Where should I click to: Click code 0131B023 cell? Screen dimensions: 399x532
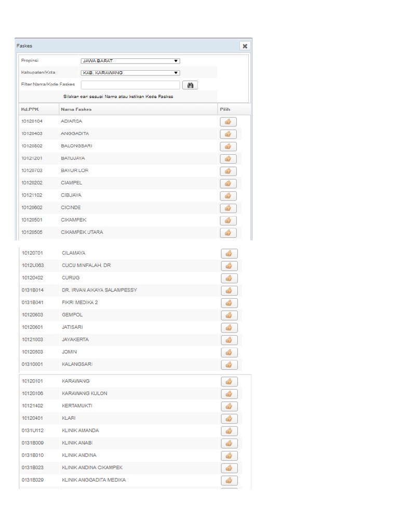coord(33,468)
